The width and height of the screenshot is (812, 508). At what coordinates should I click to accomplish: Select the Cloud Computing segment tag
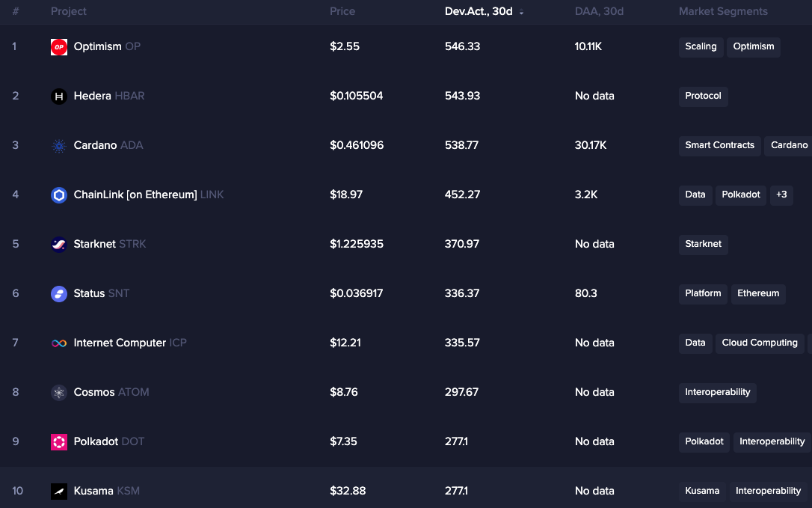760,343
